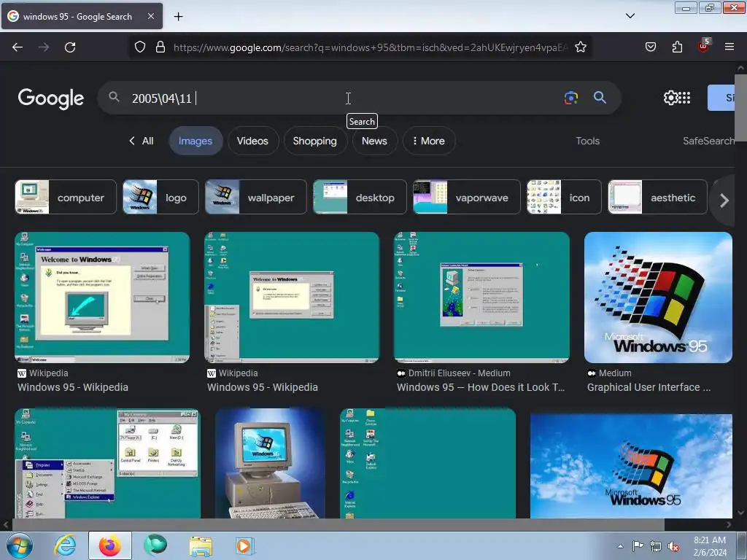Click the vertical page scrollbar thumb

(x=741, y=108)
